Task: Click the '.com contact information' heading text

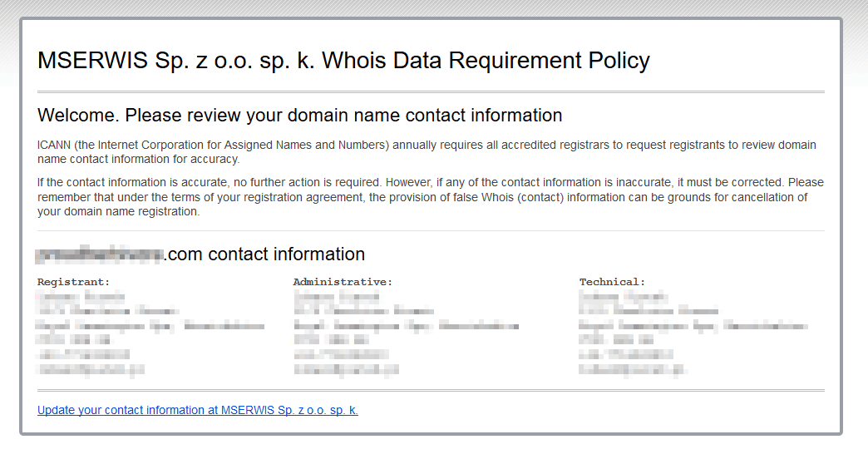Action: 265,254
